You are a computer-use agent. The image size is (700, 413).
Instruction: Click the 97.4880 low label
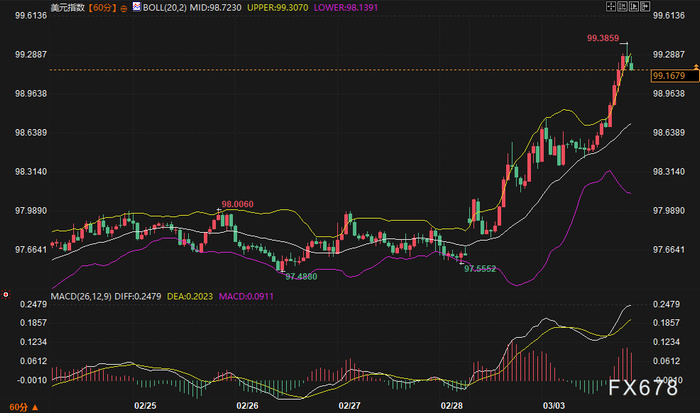coord(301,277)
